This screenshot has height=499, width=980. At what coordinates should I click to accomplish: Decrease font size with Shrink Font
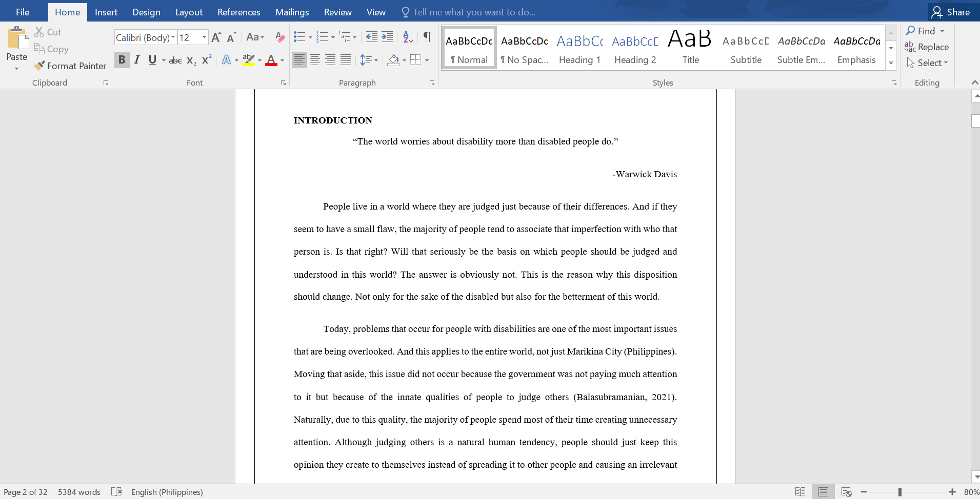231,37
